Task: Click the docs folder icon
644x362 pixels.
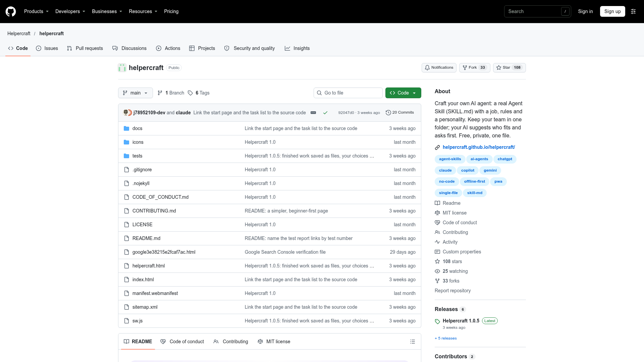Action: [126, 128]
